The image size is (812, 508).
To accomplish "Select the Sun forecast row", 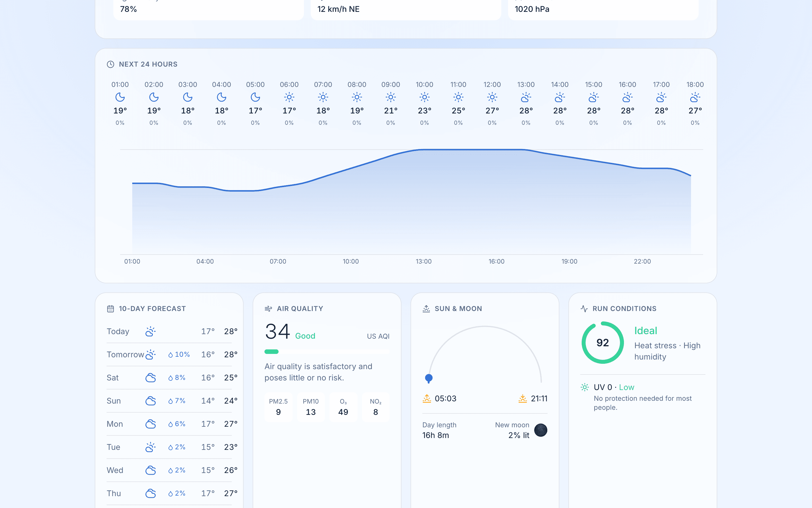I will (x=169, y=401).
